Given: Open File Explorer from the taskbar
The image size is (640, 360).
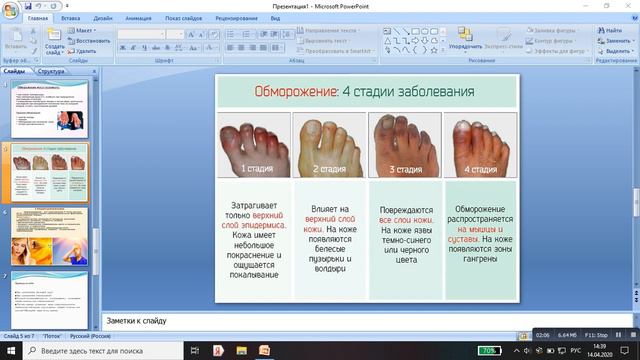Looking at the screenshot, I should (242, 351).
